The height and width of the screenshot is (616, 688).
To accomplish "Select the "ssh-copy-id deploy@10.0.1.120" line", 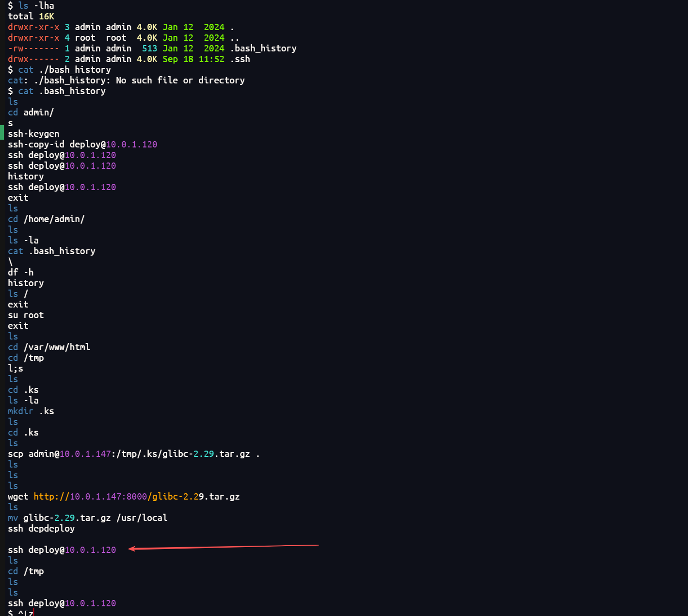I will tap(82, 145).
